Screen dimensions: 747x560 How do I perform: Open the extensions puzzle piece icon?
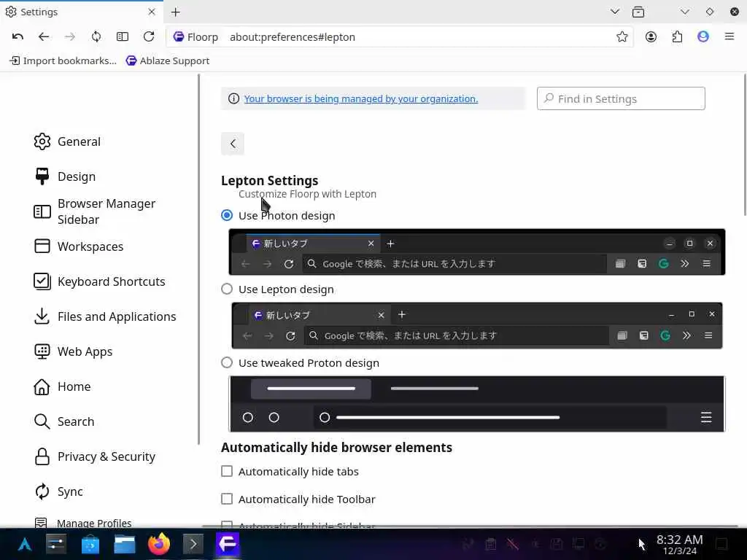(677, 36)
